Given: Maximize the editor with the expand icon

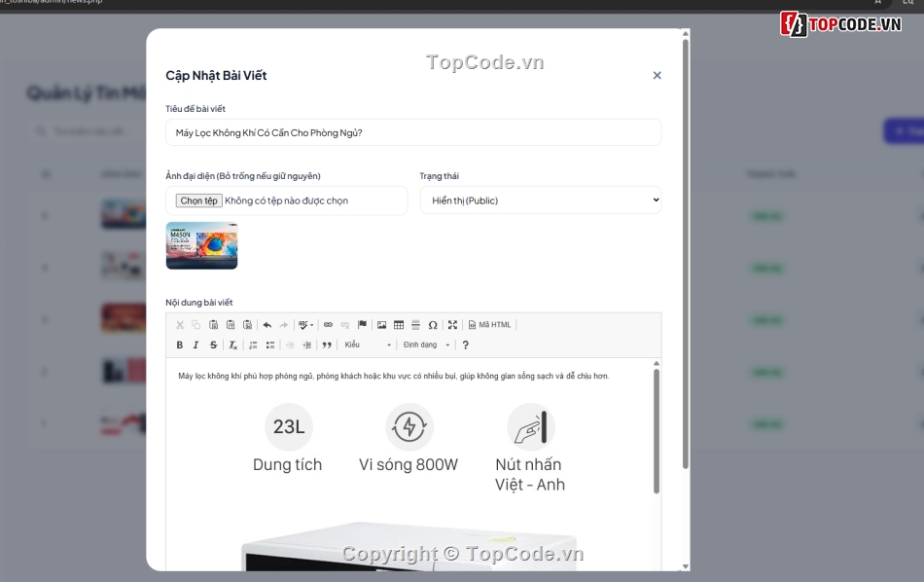Looking at the screenshot, I should pyautogui.click(x=452, y=325).
